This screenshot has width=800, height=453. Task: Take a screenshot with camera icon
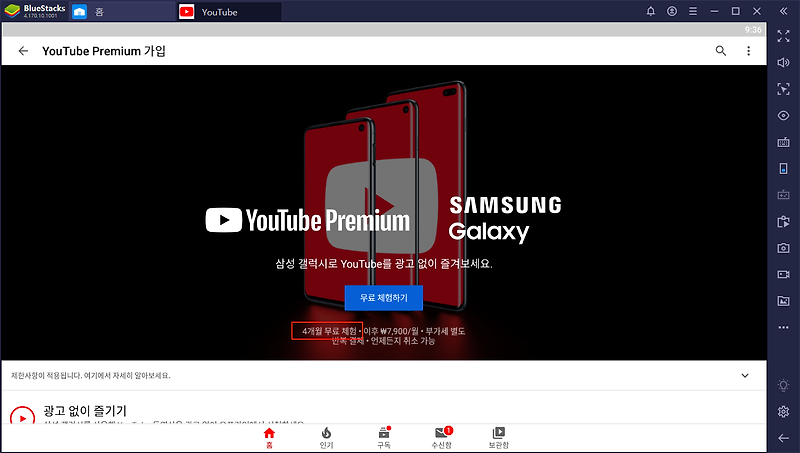(x=783, y=248)
